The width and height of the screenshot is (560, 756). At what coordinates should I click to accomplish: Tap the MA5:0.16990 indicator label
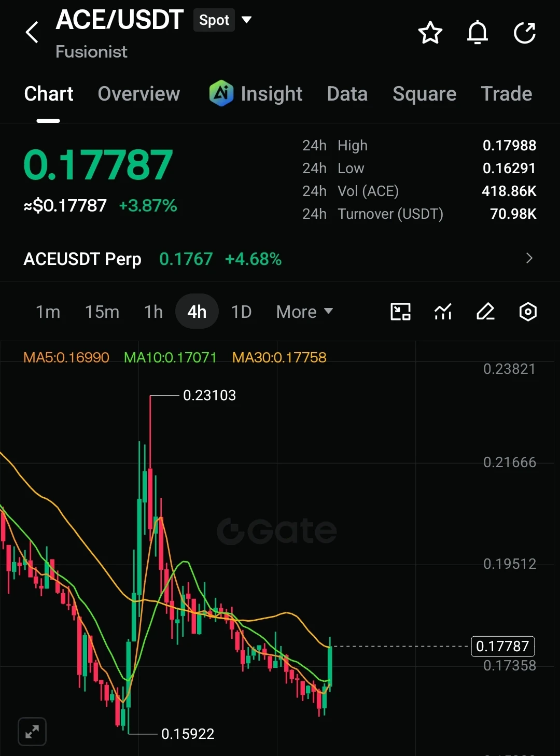click(66, 357)
